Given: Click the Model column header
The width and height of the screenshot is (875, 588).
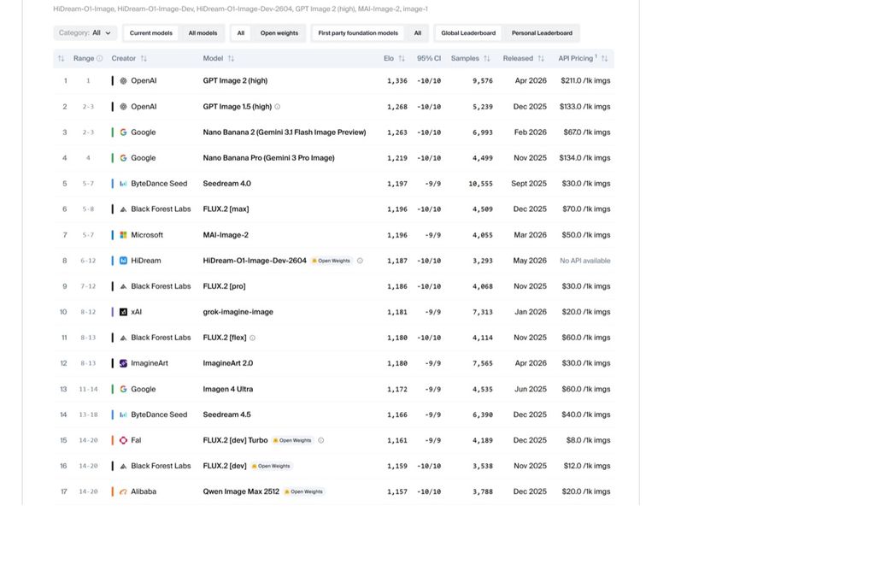Looking at the screenshot, I should coord(213,58).
